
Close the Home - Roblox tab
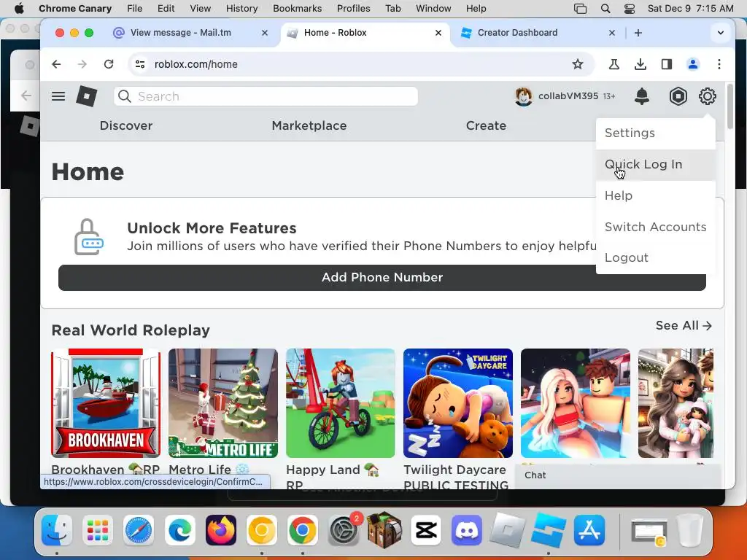point(438,33)
